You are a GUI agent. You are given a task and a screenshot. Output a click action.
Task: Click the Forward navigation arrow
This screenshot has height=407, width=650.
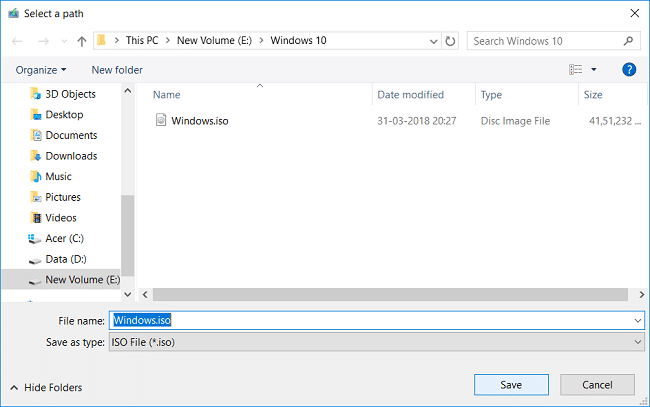[x=43, y=41]
